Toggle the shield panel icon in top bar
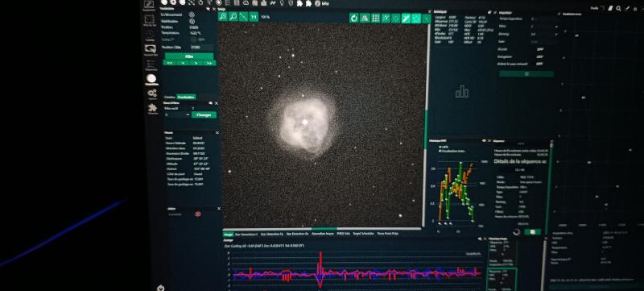The height and width of the screenshot is (291, 644). 291,3
